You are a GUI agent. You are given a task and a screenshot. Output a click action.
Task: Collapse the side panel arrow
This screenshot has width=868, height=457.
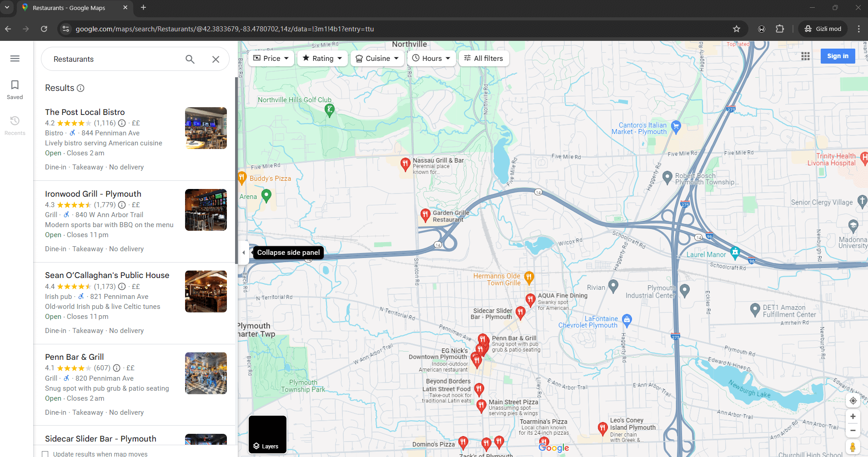243,253
